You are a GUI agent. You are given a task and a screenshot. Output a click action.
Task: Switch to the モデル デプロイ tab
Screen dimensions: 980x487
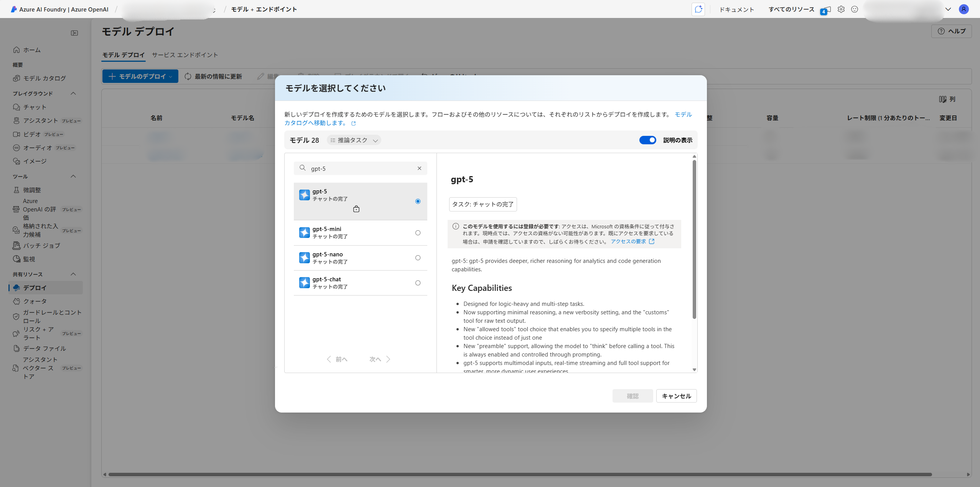[124, 55]
